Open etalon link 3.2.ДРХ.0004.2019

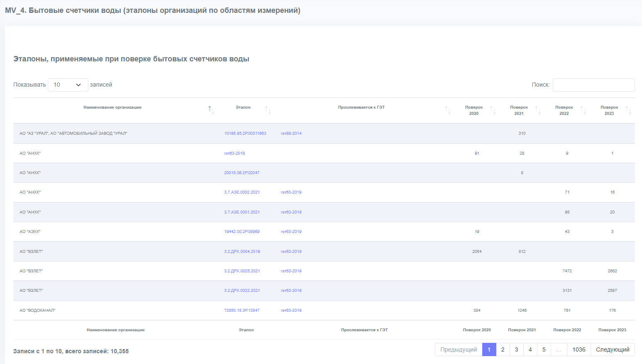(x=242, y=252)
